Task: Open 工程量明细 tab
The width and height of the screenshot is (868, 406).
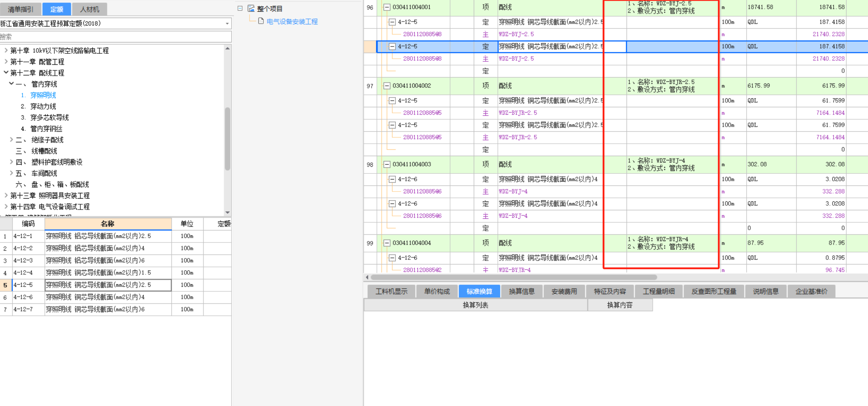Action: tap(659, 291)
